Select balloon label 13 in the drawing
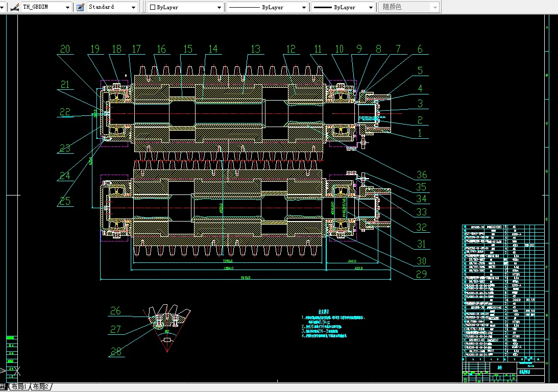Viewport: 558px width, 392px height. click(x=255, y=49)
